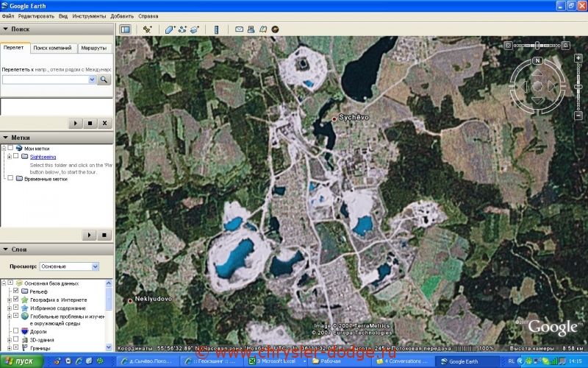This screenshot has height=368, width=588.
Task: Click the look-left arrow on navigation compass
Action: [x=523, y=86]
